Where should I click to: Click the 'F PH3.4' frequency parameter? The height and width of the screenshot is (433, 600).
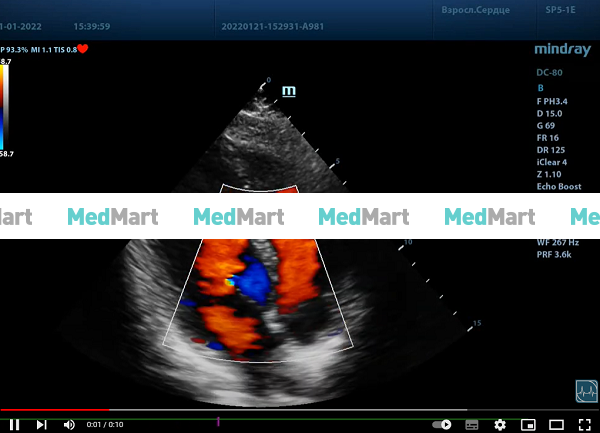point(552,101)
